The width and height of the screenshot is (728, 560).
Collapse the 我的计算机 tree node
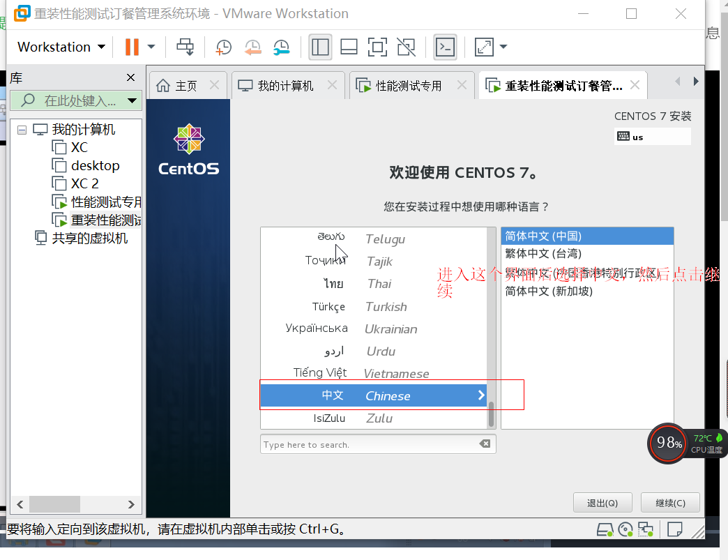[22, 130]
